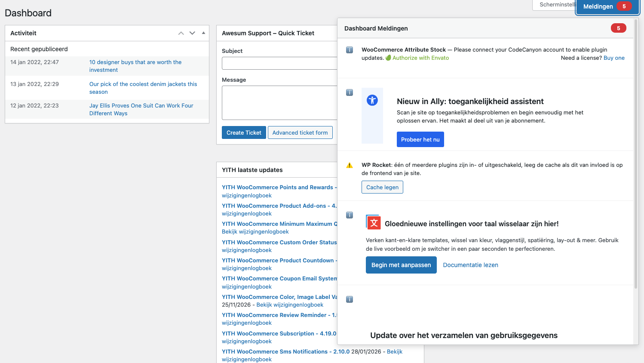Move Activiteit widget up with the arrow
This screenshot has height=363, width=644.
(x=181, y=33)
